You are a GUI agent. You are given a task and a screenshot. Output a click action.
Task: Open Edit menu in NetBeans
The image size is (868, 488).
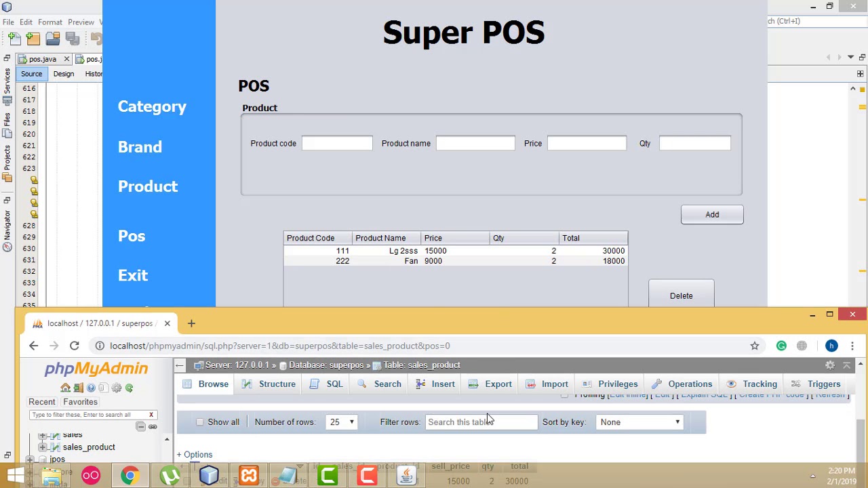(26, 22)
